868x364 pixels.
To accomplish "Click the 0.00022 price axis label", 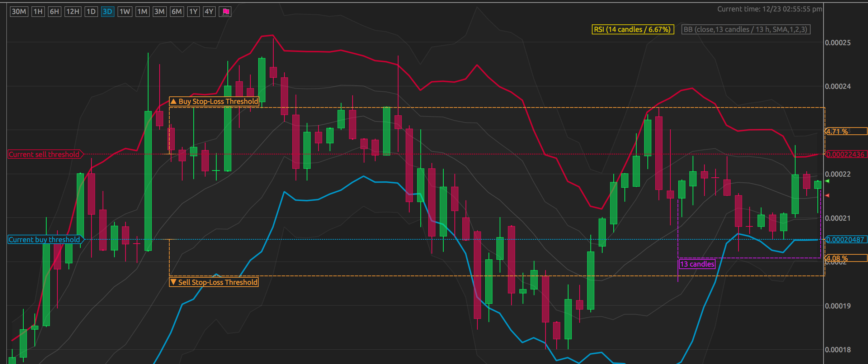I will 838,174.
